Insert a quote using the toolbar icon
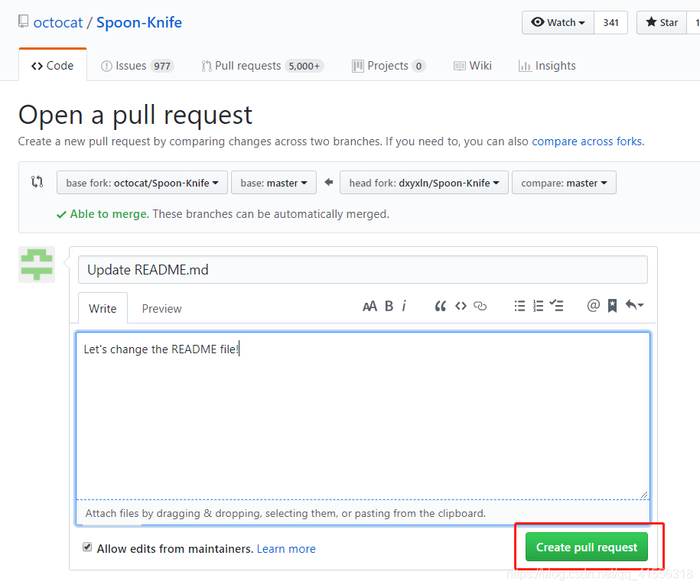The width and height of the screenshot is (700, 588). (440, 306)
